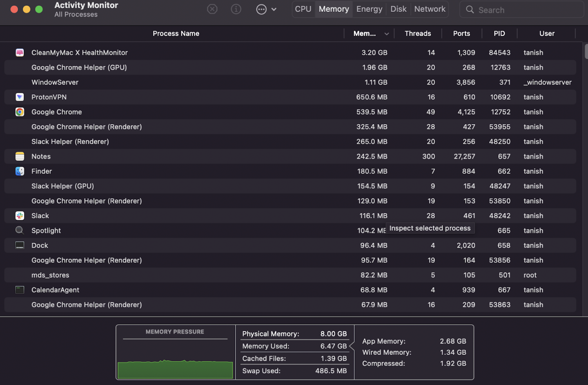The height and width of the screenshot is (385, 588).
Task: Click the vertical scrollbar thumb
Action: point(586,52)
